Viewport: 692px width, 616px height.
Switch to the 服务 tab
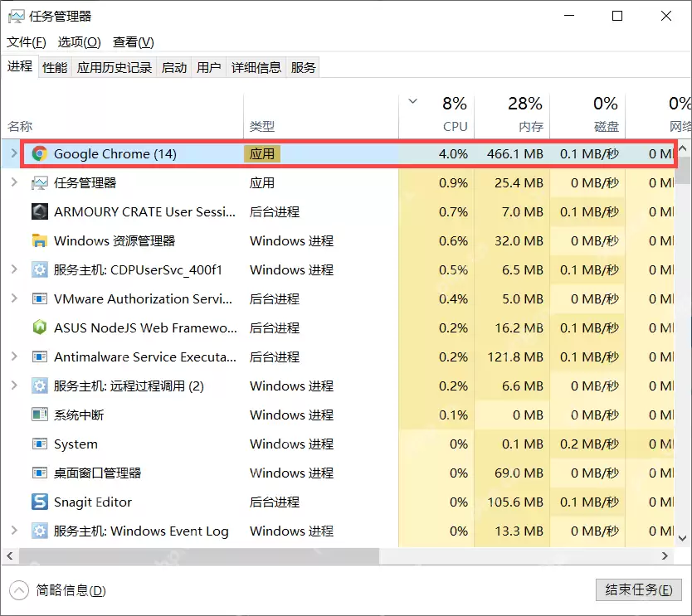[303, 67]
